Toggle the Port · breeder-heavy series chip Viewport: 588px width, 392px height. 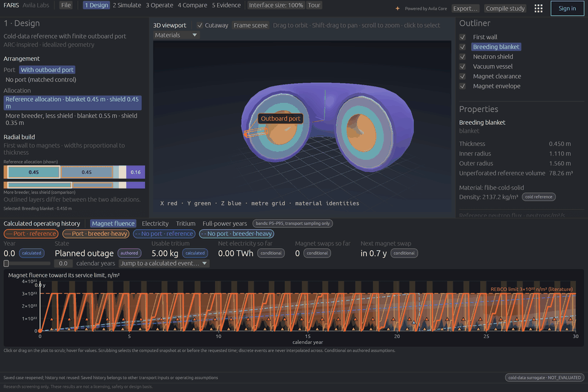pos(96,234)
